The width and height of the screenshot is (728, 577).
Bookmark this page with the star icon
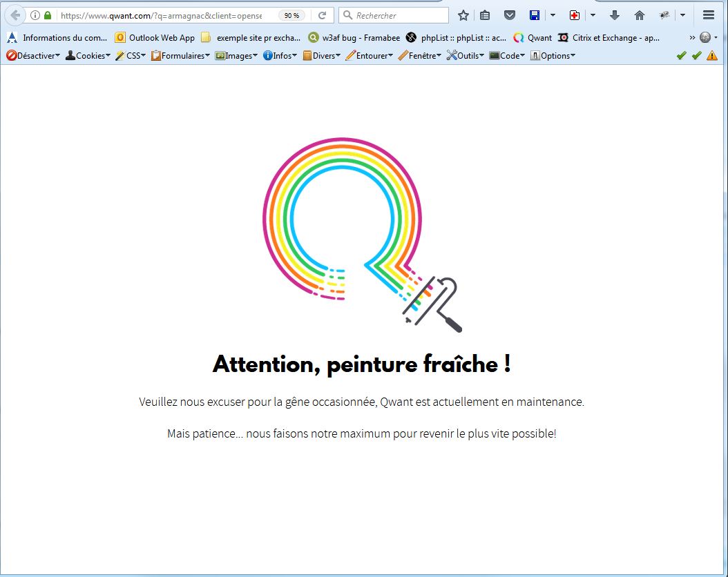tap(463, 15)
